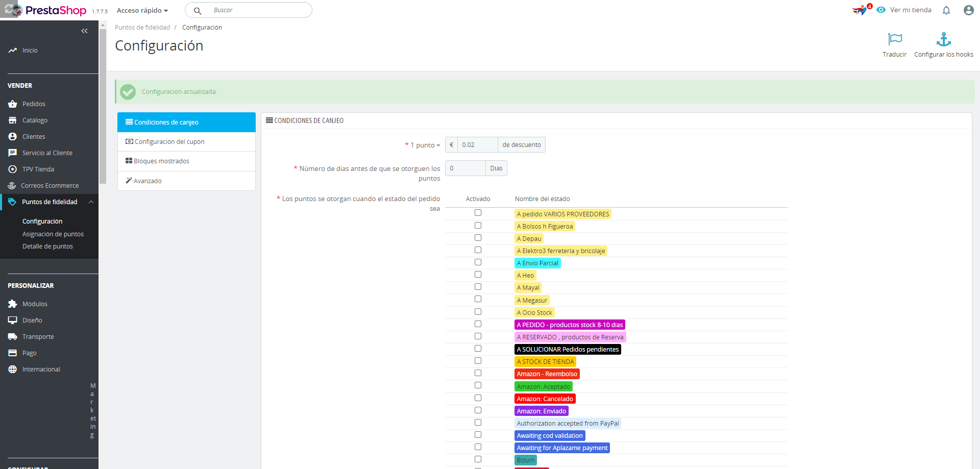
Task: Click the Amazon: Cancelado red label
Action: click(545, 399)
